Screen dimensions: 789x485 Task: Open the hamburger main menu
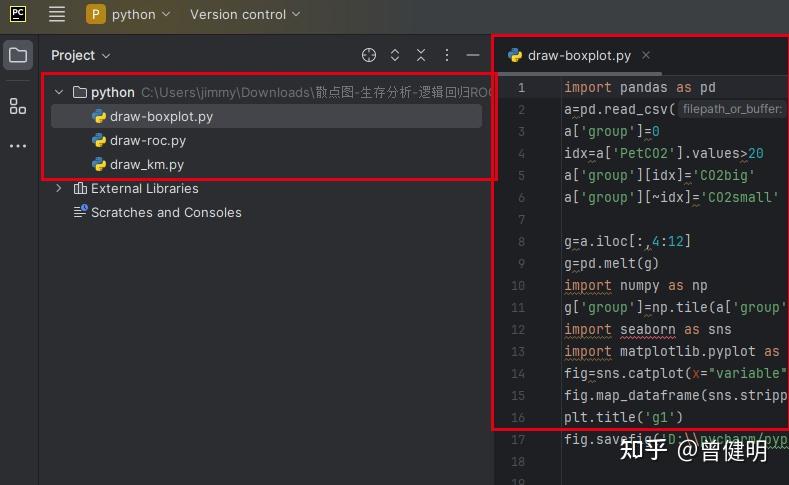click(x=57, y=14)
